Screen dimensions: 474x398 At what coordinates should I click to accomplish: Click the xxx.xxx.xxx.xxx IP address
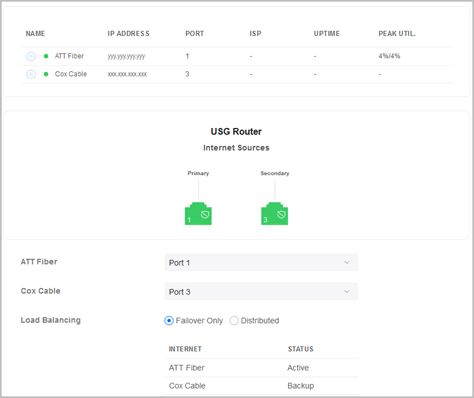click(127, 74)
